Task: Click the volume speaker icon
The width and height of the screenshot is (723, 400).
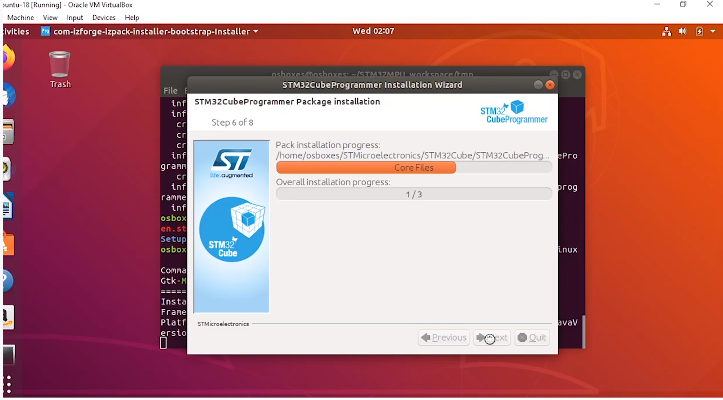Action: (x=683, y=31)
